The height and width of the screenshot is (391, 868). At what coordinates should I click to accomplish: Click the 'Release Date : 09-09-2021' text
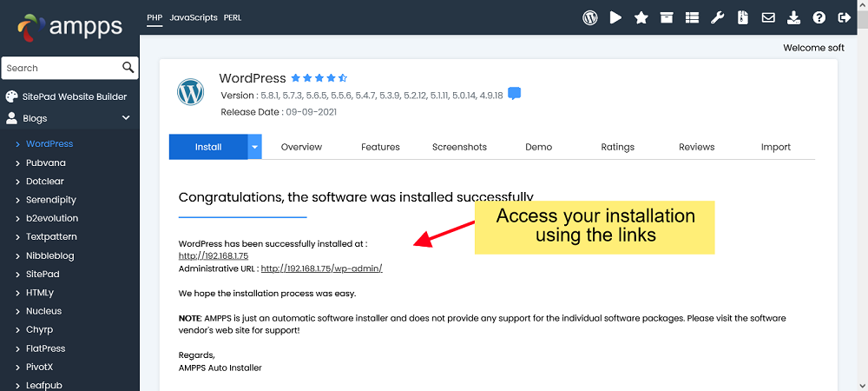coord(279,112)
